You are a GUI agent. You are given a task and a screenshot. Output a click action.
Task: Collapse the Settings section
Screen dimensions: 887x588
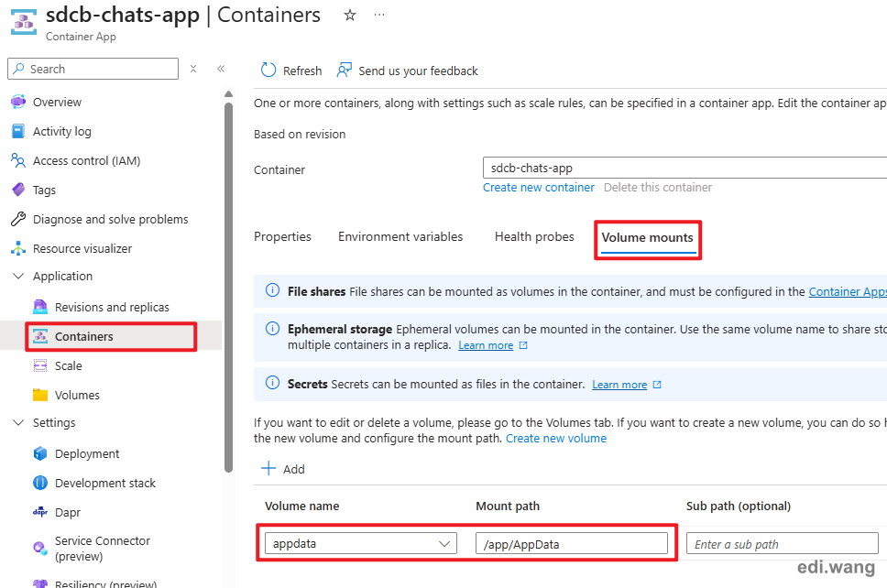point(18,422)
